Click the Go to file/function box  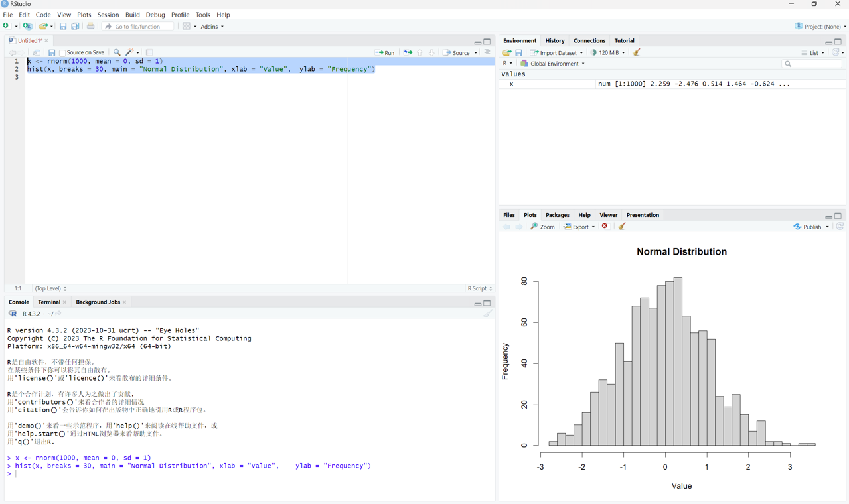(x=138, y=27)
